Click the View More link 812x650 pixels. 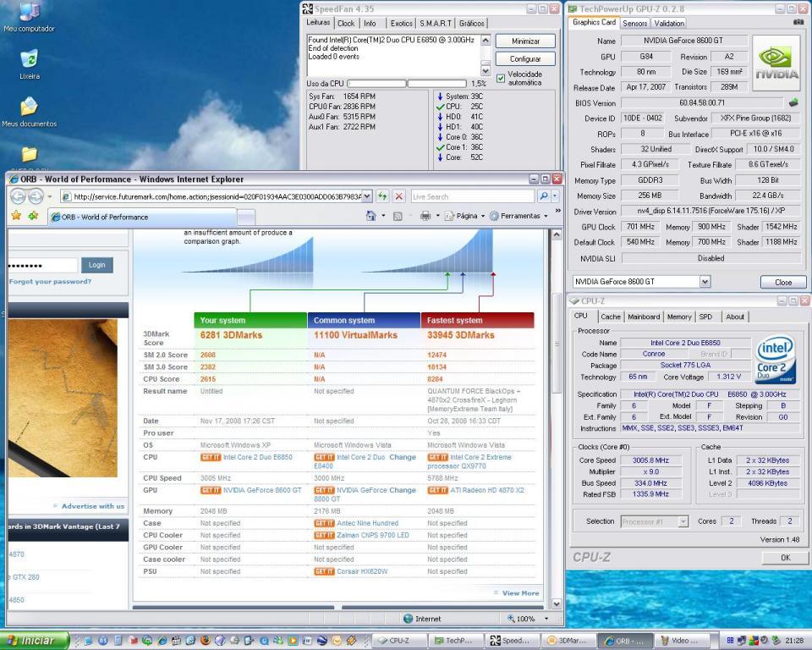tap(520, 593)
